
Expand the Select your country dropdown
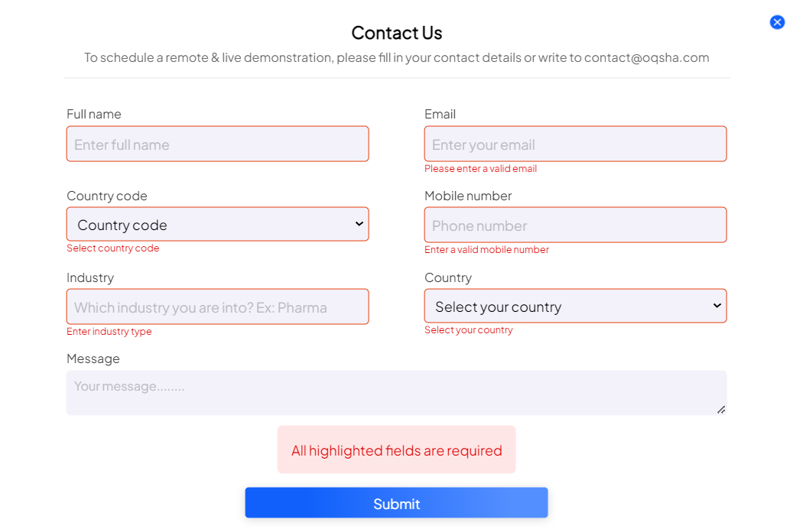[575, 307]
